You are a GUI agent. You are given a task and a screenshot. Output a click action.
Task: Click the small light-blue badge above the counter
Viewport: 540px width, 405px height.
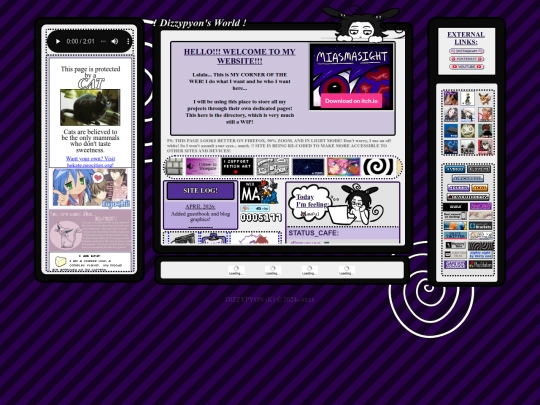255,208
